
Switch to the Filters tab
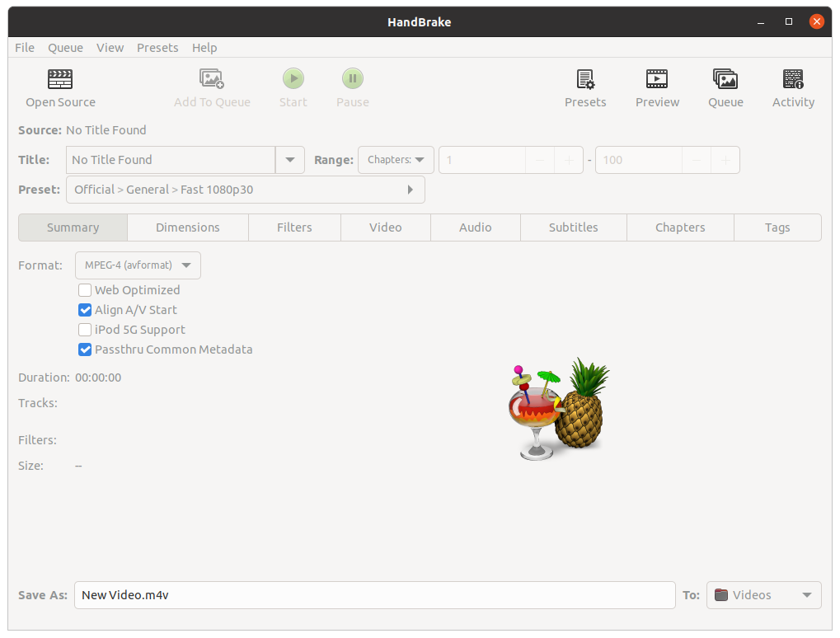(x=294, y=228)
